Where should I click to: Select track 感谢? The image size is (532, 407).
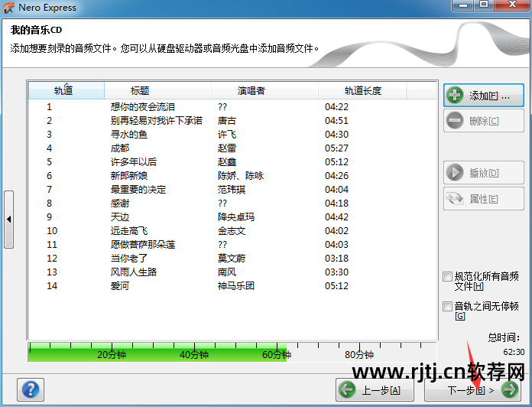(120, 203)
